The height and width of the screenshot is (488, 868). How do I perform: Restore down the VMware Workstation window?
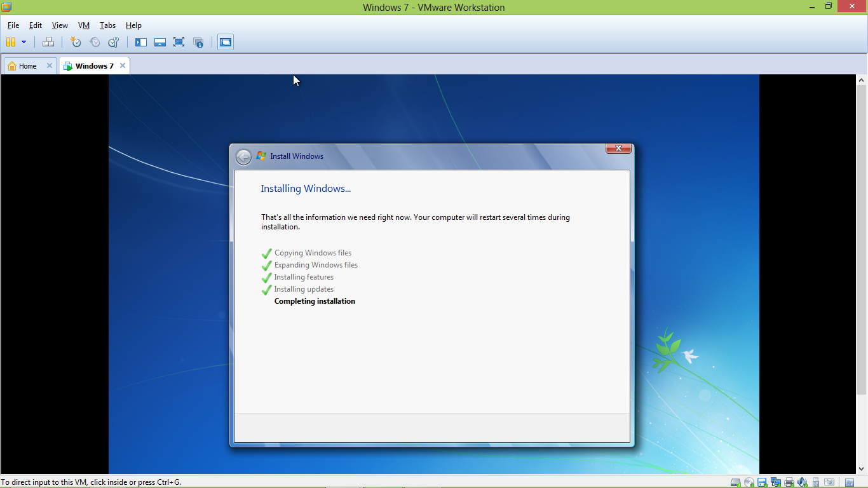pos(829,6)
